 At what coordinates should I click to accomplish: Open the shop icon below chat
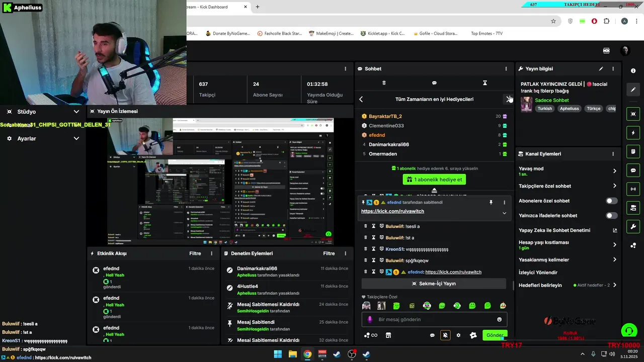point(388,335)
